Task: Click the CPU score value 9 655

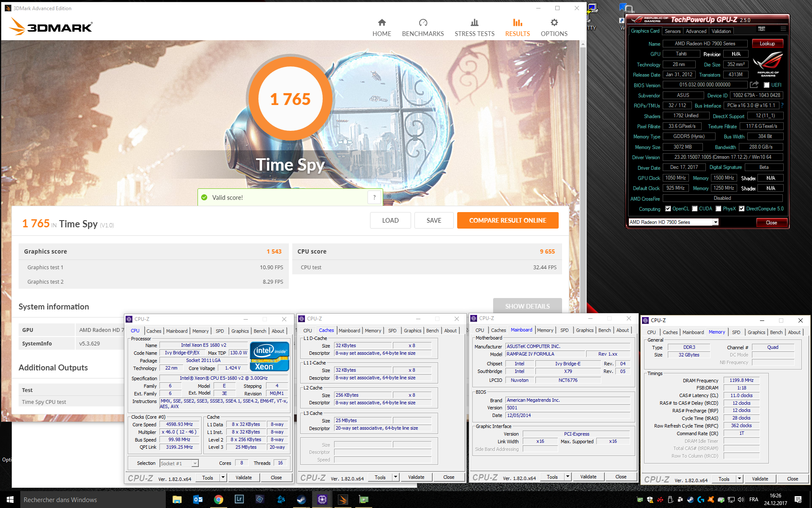Action: (547, 251)
